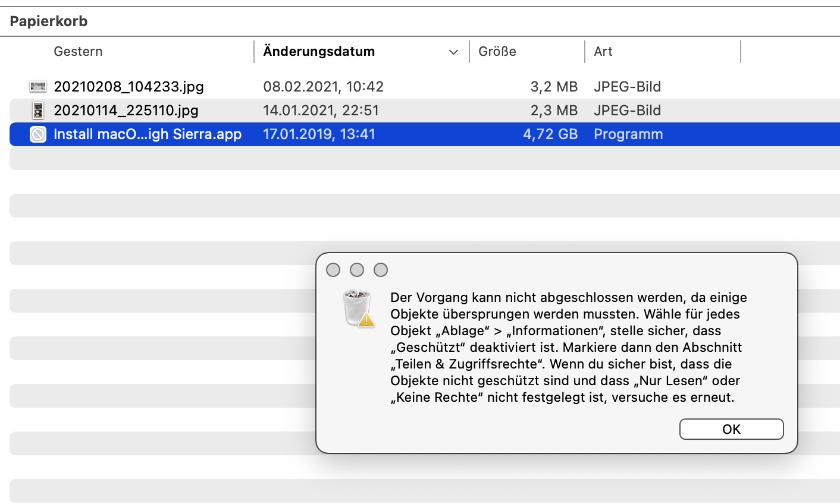Click the trash warning icon in the dialog

(x=358, y=308)
